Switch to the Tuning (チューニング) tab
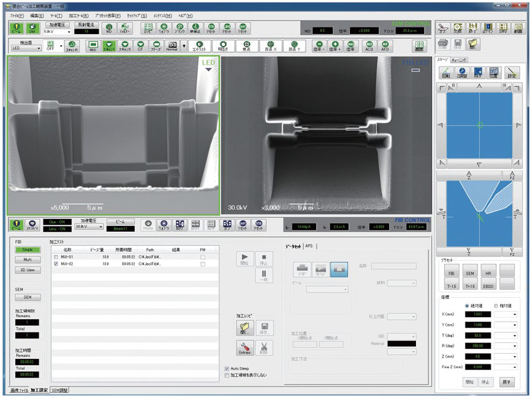 (x=459, y=60)
